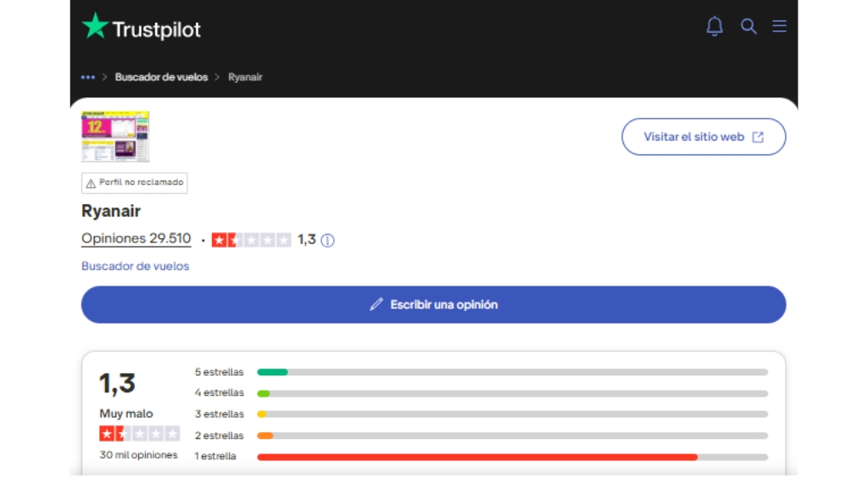
Task: Click the Ryanair breadcrumb
Action: (245, 77)
